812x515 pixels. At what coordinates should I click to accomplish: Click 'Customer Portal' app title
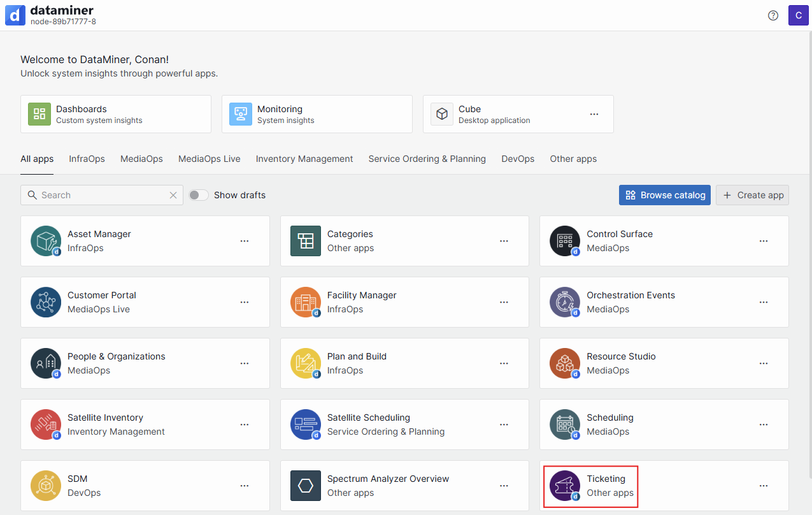[x=102, y=295]
